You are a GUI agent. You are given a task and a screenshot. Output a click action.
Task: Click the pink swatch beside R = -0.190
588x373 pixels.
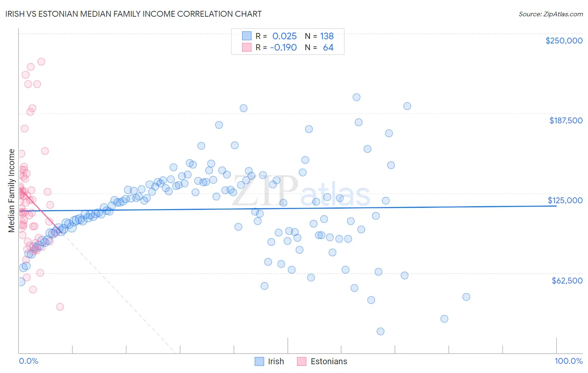click(247, 47)
